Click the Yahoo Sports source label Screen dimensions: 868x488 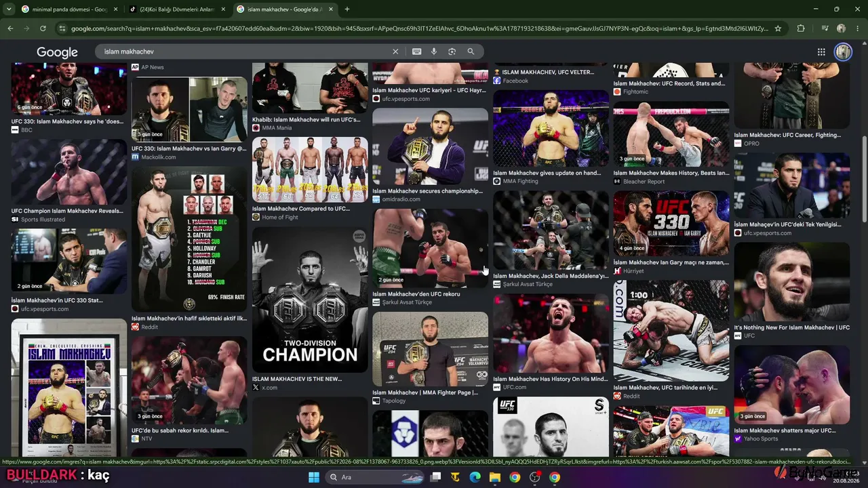pyautogui.click(x=760, y=439)
